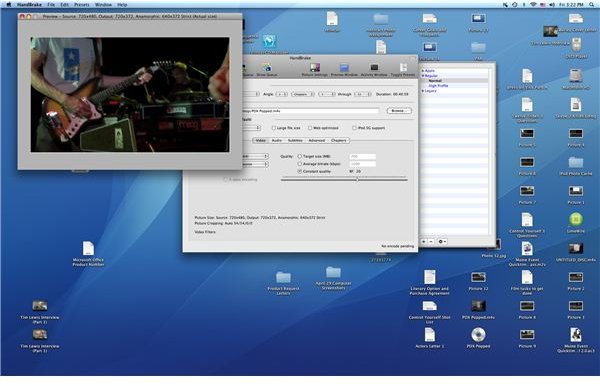Select Literary Option and Purchase Agreement file
This screenshot has width=600, height=386.
(429, 282)
